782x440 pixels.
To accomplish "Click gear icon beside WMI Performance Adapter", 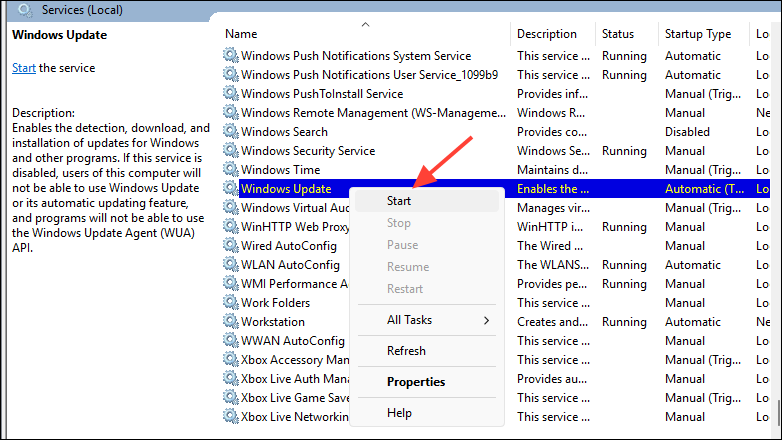I will click(x=230, y=283).
